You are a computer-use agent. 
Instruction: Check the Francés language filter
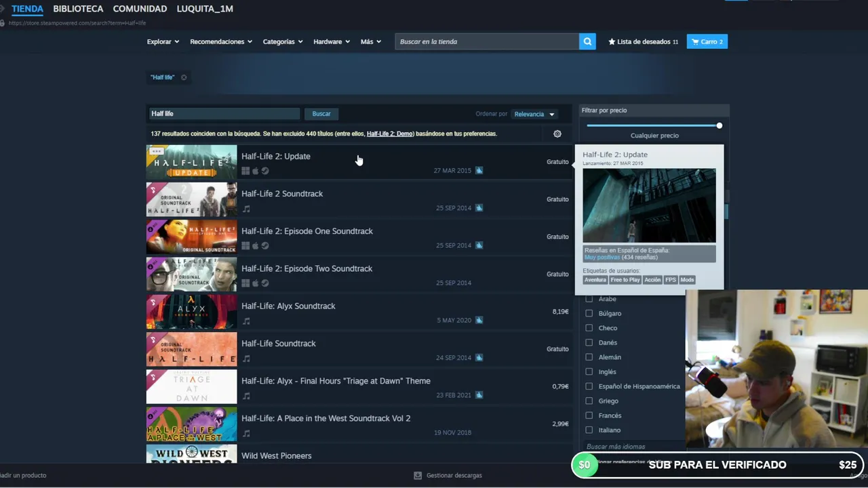coord(589,415)
